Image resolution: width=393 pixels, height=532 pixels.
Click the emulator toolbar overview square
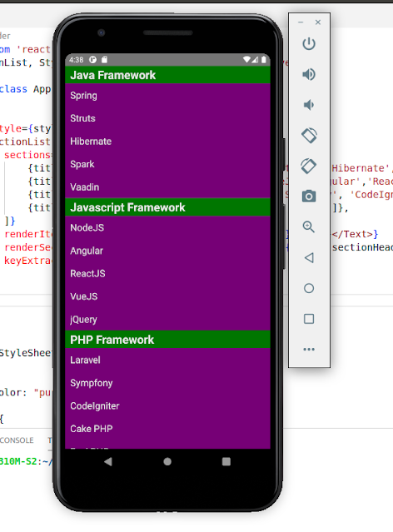[x=309, y=319]
